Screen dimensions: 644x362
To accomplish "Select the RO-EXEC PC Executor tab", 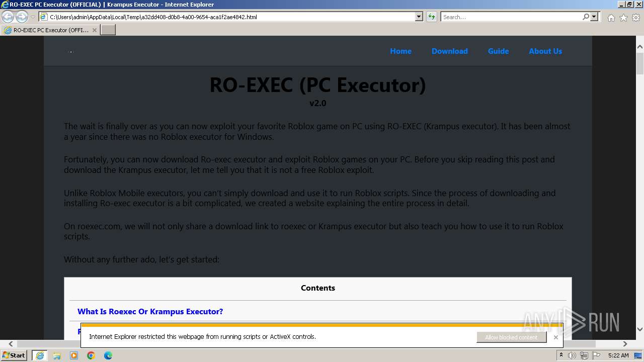I will (50, 30).
